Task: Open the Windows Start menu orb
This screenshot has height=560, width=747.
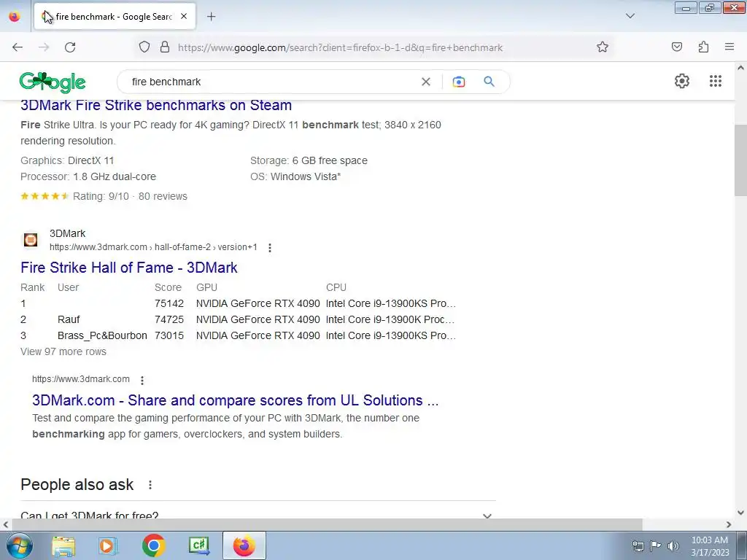Action: click(20, 546)
